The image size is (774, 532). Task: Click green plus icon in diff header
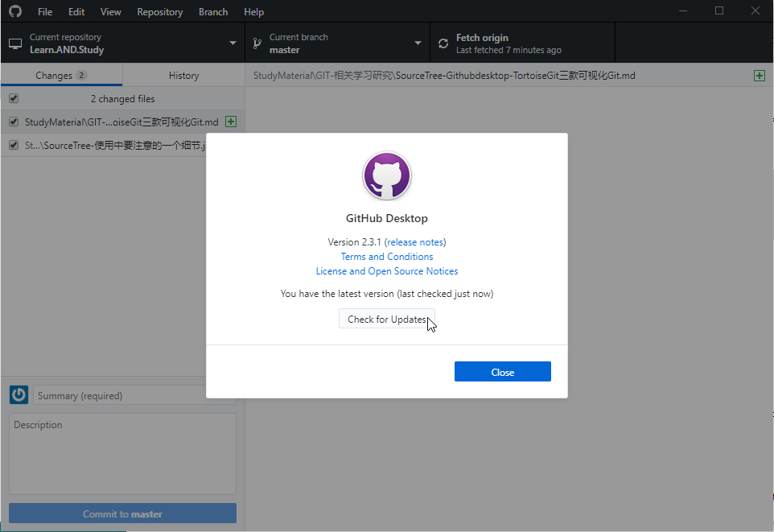(x=760, y=76)
